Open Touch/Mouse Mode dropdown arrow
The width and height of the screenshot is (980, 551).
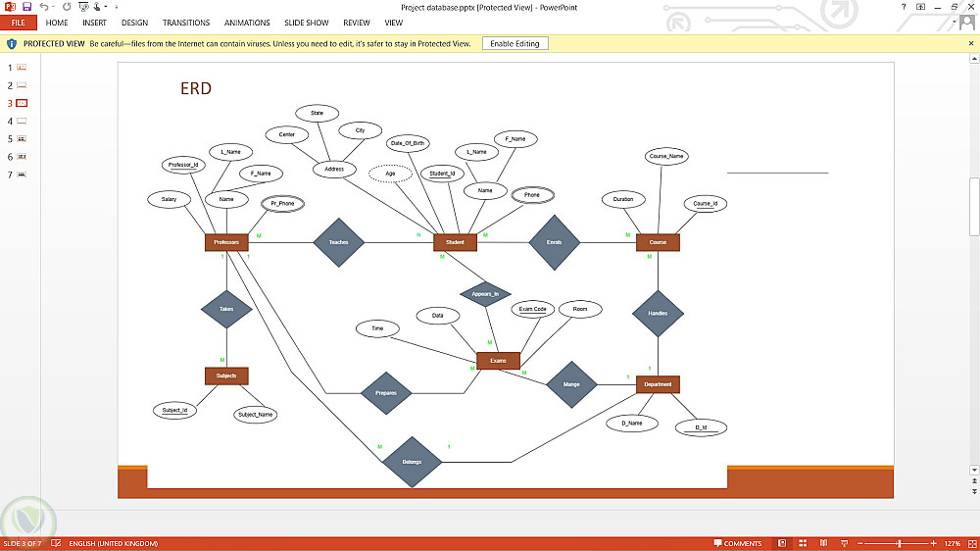click(106, 7)
